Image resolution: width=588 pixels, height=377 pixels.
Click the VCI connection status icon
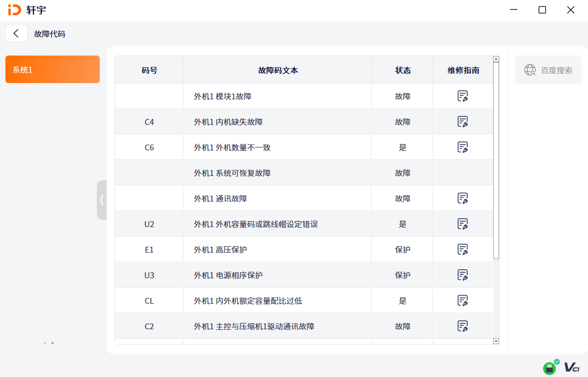click(572, 367)
